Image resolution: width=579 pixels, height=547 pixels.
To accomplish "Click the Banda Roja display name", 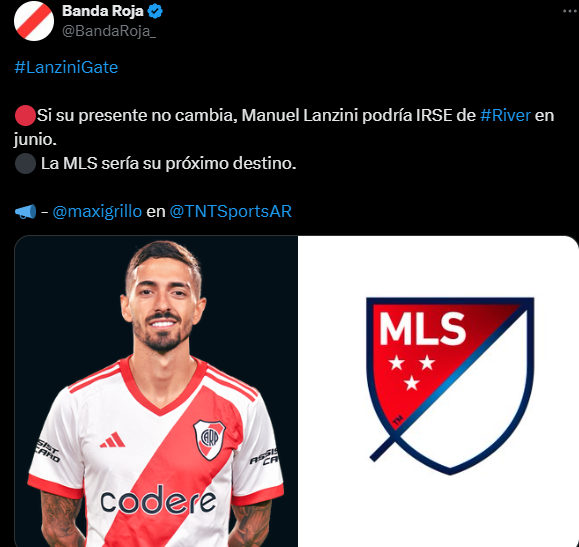I will click(x=103, y=11).
